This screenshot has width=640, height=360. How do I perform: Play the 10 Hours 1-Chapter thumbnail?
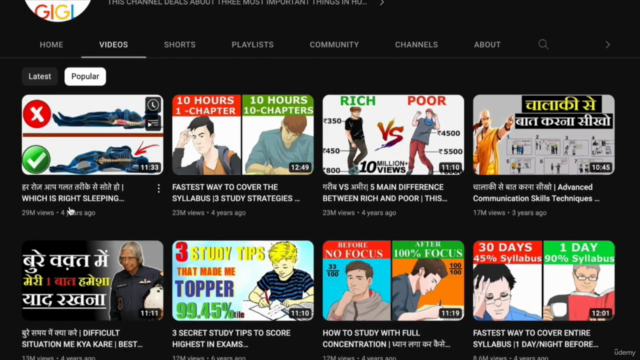[x=243, y=135]
